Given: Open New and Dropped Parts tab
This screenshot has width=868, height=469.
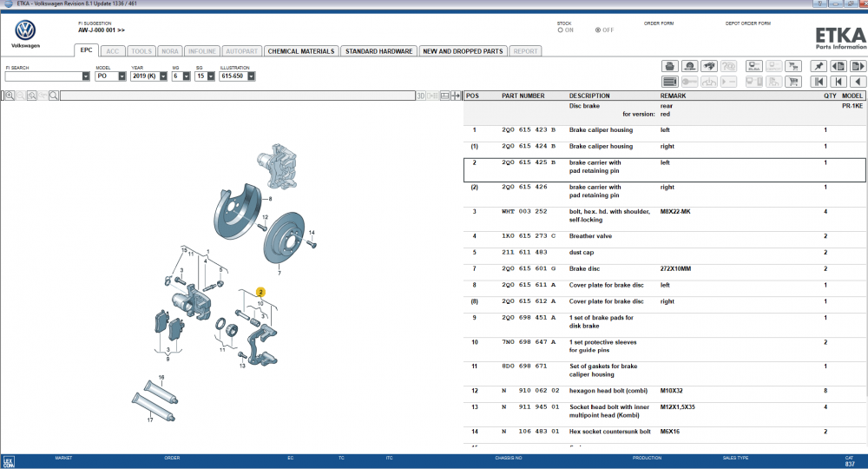Looking at the screenshot, I should [x=463, y=51].
